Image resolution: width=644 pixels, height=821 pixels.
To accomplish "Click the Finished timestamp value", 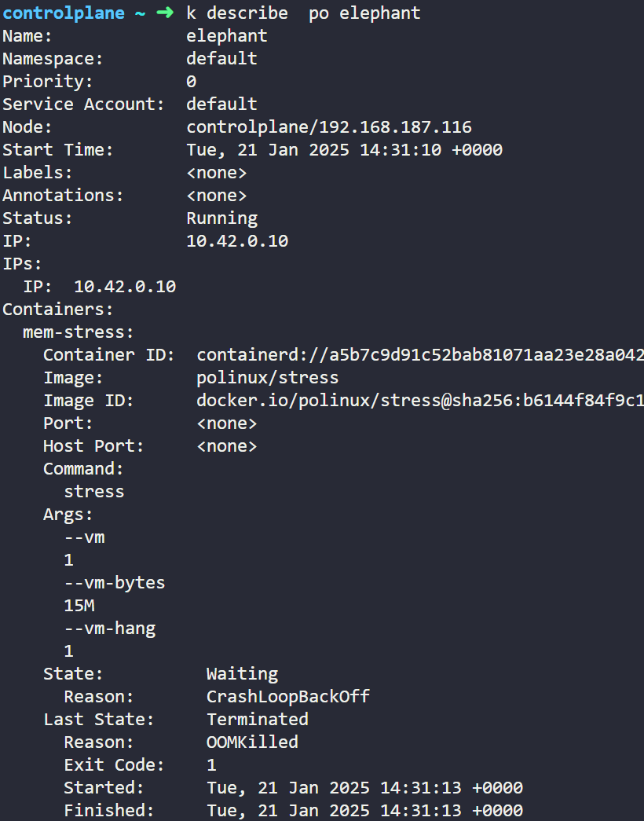I will [365, 811].
